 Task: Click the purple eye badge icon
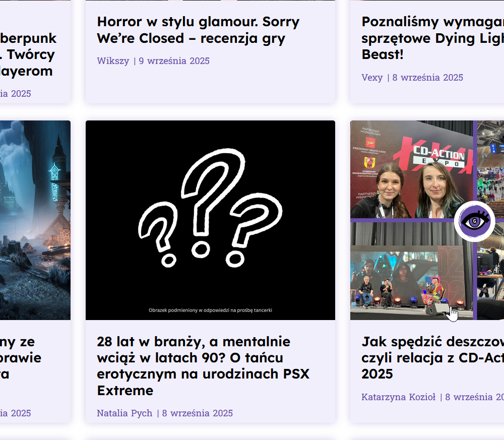(475, 221)
